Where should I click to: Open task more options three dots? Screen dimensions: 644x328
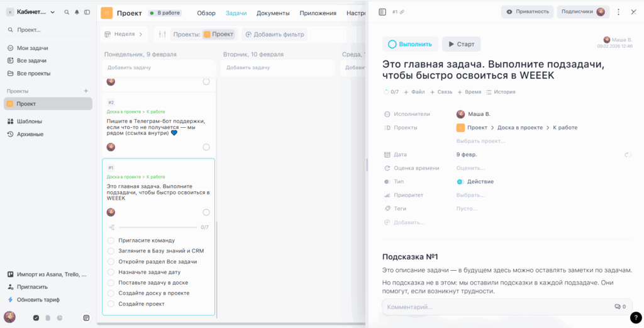click(x=619, y=12)
